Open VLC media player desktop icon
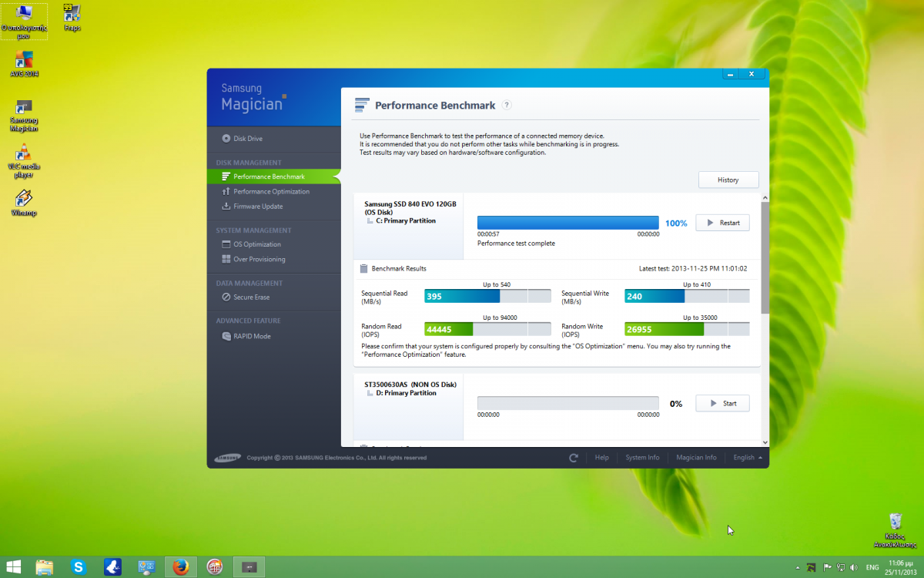 point(25,161)
